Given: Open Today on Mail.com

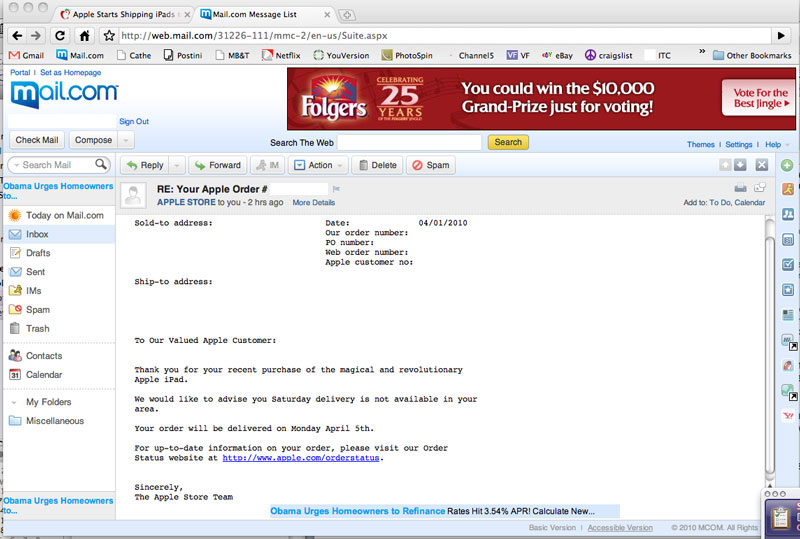Looking at the screenshot, I should (x=59, y=215).
